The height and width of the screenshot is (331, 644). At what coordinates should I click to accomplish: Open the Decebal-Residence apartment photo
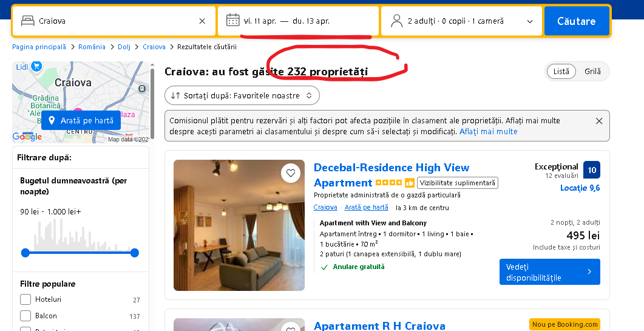pyautogui.click(x=239, y=225)
